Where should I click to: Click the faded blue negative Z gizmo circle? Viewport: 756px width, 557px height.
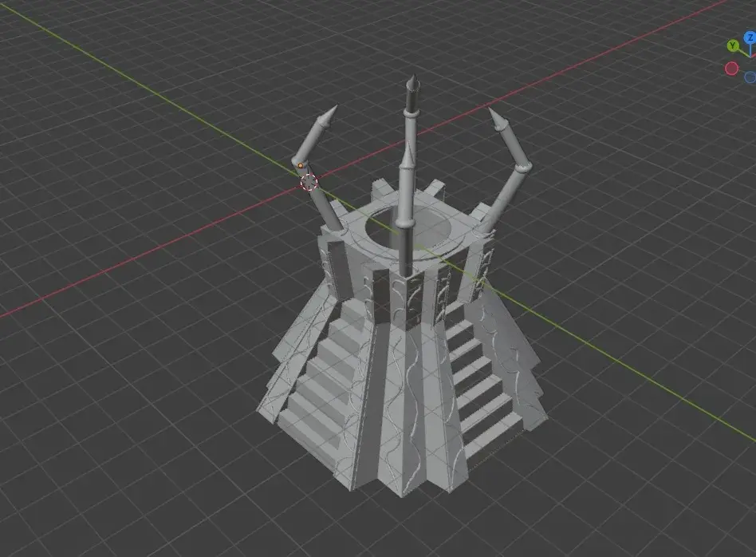tap(750, 77)
